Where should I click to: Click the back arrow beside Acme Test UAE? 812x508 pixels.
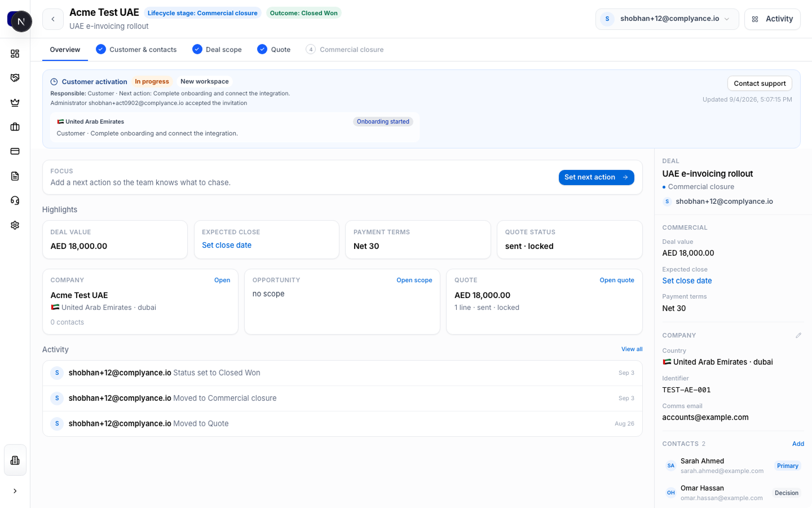tap(53, 19)
